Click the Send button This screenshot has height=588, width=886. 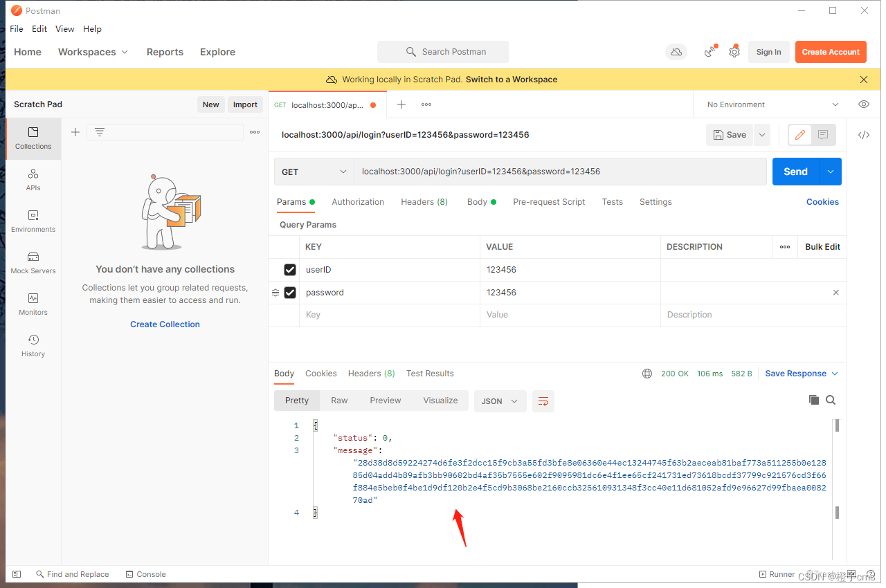[796, 172]
